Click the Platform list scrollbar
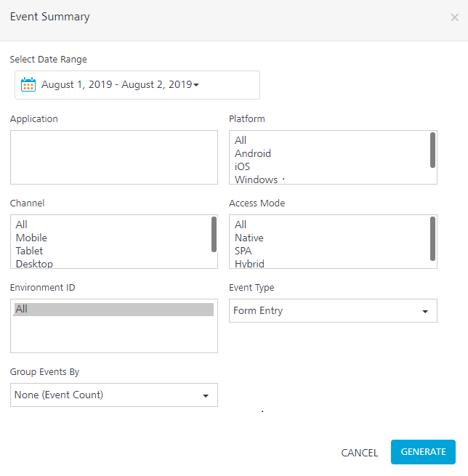This screenshot has width=468, height=476. pyautogui.click(x=433, y=150)
